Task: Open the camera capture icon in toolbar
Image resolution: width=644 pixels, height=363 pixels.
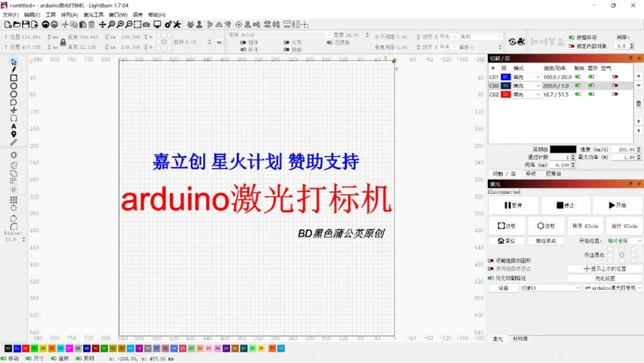Action: 146,25
